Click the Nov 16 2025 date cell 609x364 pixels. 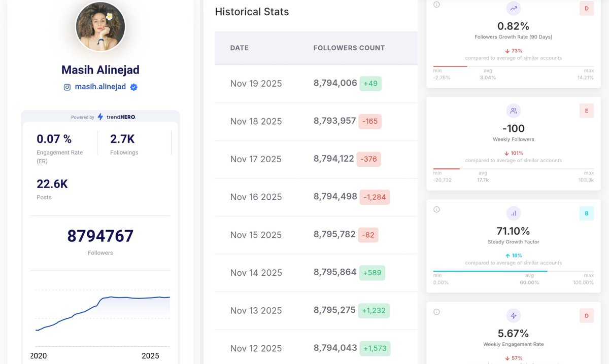click(256, 197)
